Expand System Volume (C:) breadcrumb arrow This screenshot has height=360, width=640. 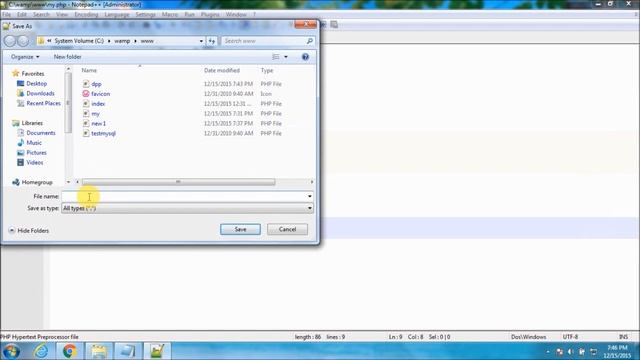click(x=109, y=41)
